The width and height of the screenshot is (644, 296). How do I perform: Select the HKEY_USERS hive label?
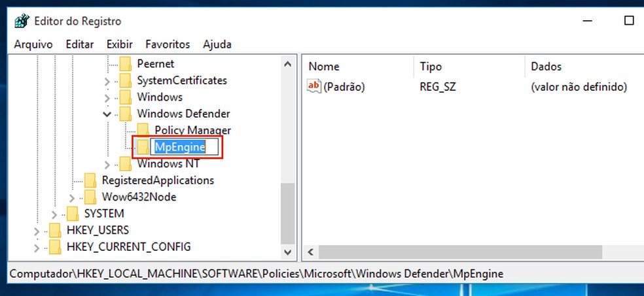(x=98, y=230)
